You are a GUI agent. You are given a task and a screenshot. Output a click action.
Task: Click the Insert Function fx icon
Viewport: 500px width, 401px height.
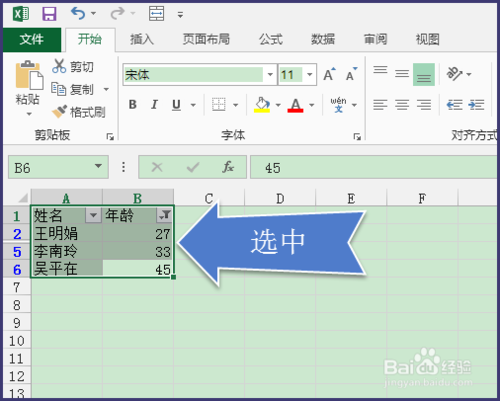click(228, 167)
